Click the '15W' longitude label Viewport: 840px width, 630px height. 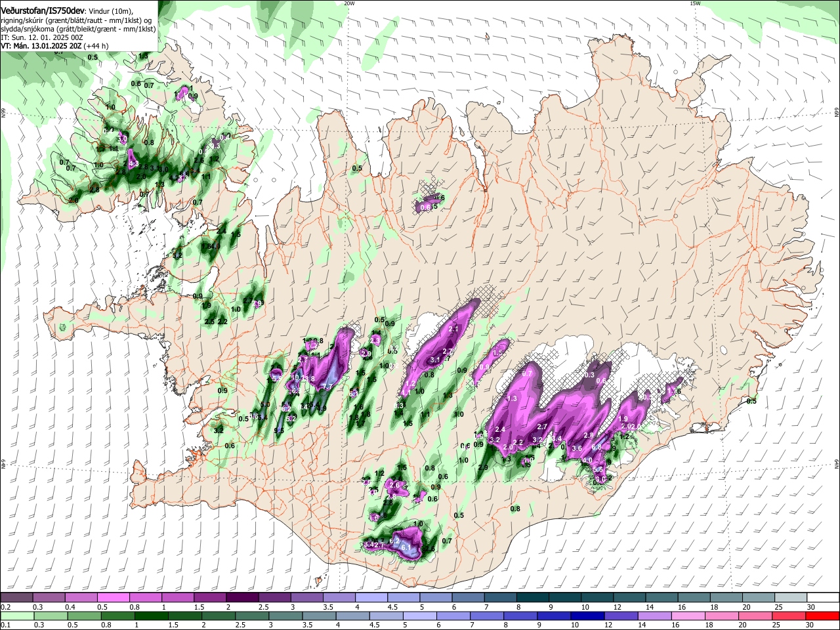(x=695, y=3)
